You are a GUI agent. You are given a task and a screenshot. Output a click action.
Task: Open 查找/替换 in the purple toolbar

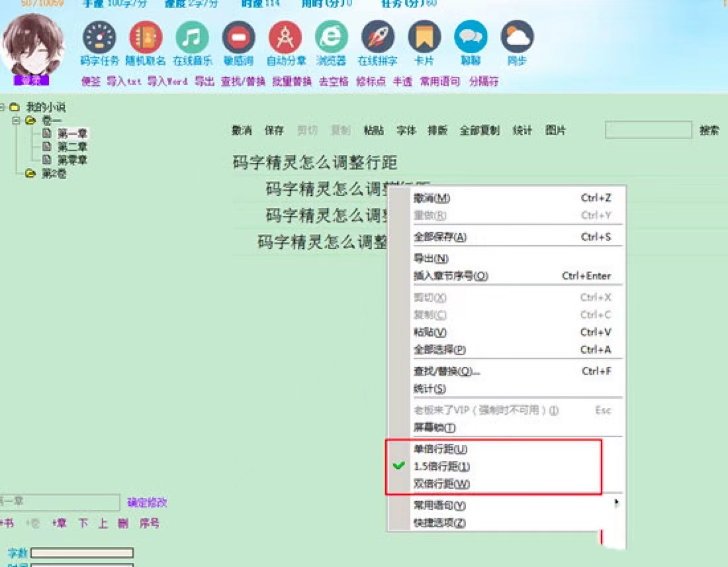pos(243,81)
